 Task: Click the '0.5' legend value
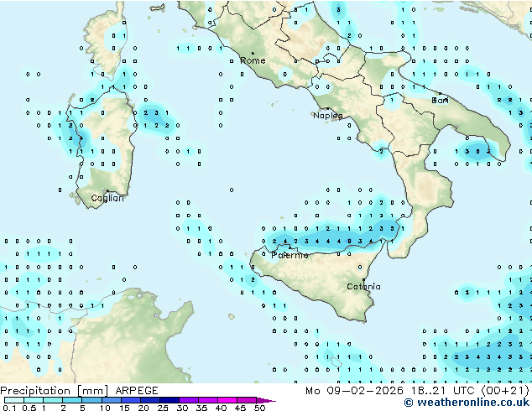pyautogui.click(x=29, y=408)
